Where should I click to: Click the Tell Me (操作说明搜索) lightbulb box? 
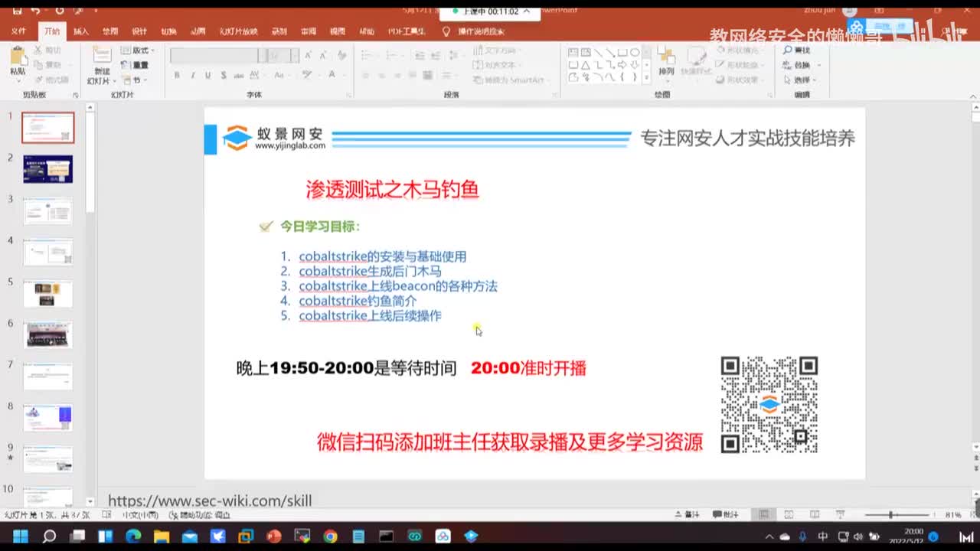pos(475,31)
